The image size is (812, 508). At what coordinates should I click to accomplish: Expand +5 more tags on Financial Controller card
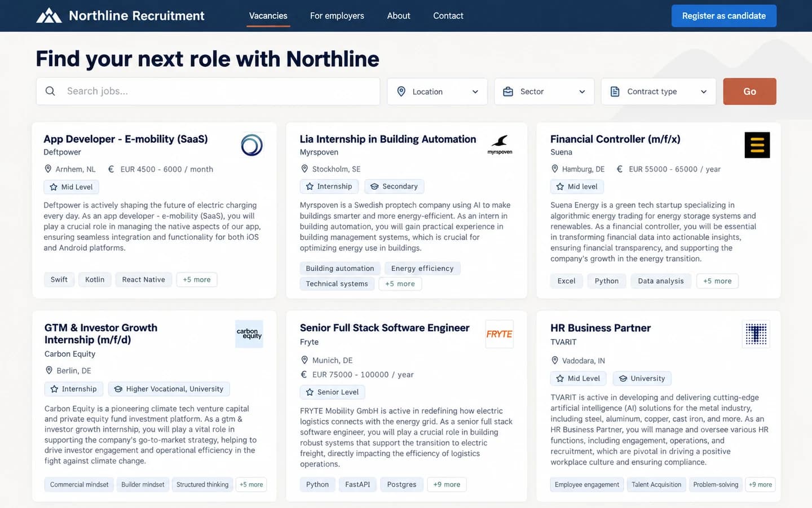[717, 281]
